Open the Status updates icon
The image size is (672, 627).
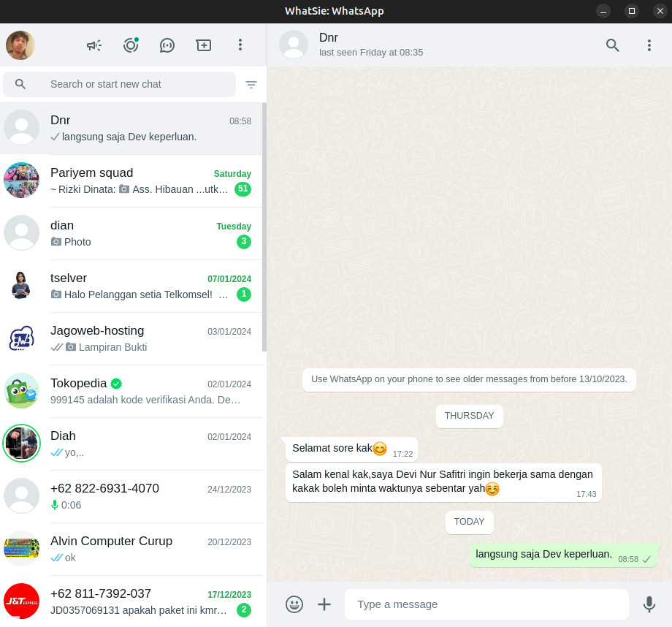coord(131,45)
